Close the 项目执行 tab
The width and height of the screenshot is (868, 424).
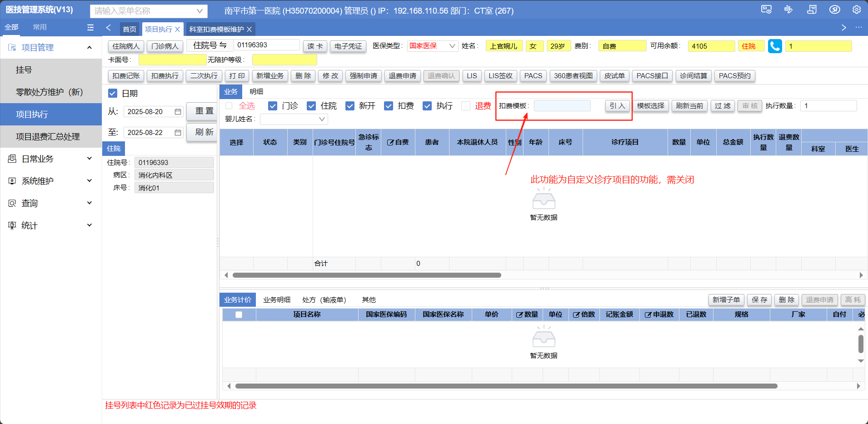[x=178, y=29]
